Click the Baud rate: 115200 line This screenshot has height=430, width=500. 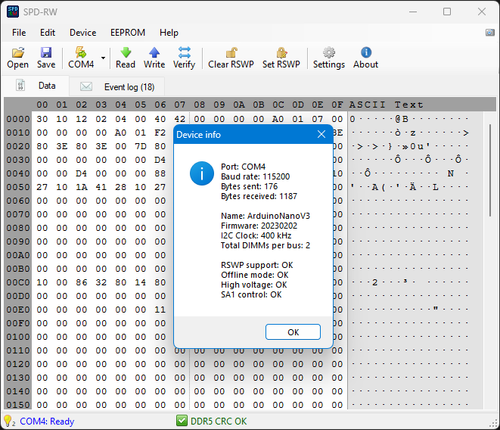tap(255, 176)
